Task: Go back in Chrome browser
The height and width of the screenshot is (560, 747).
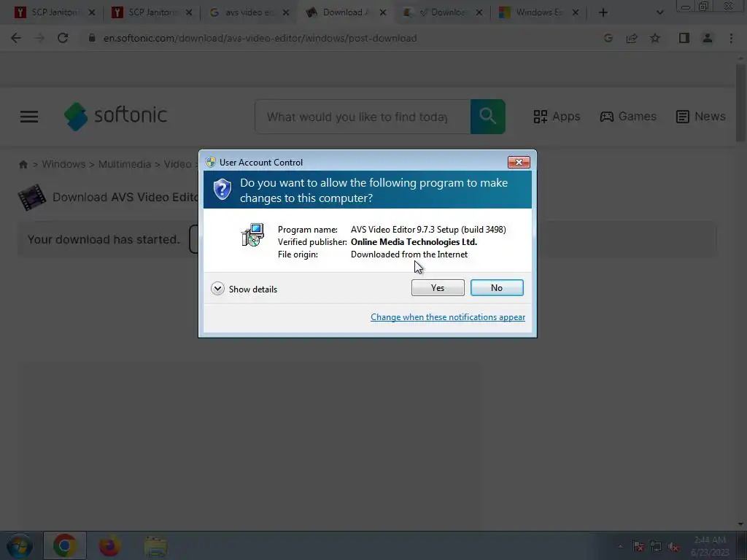Action: [16, 38]
